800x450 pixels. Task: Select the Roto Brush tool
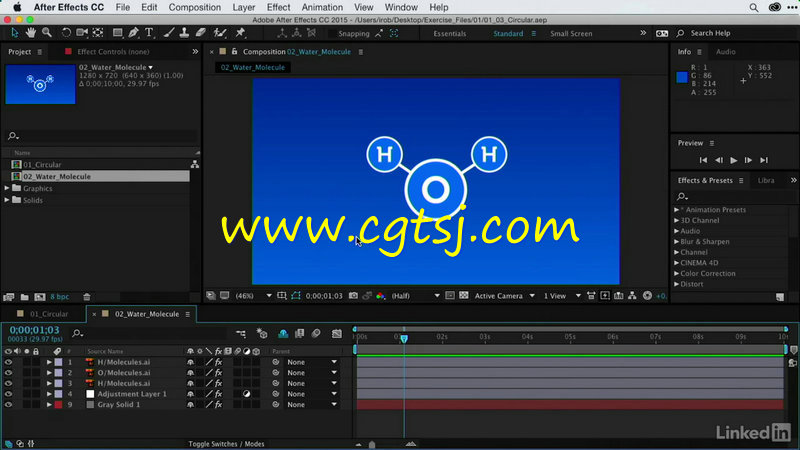coord(220,33)
